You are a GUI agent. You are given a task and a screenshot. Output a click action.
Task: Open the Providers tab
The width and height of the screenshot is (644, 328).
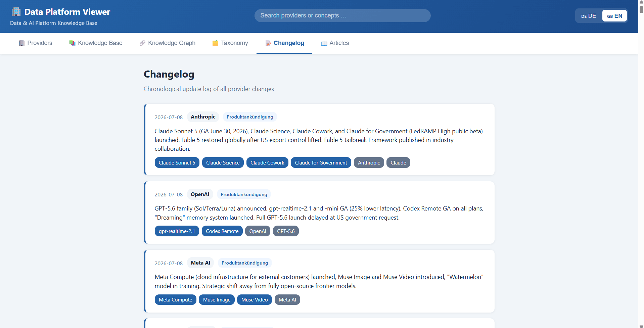click(36, 43)
